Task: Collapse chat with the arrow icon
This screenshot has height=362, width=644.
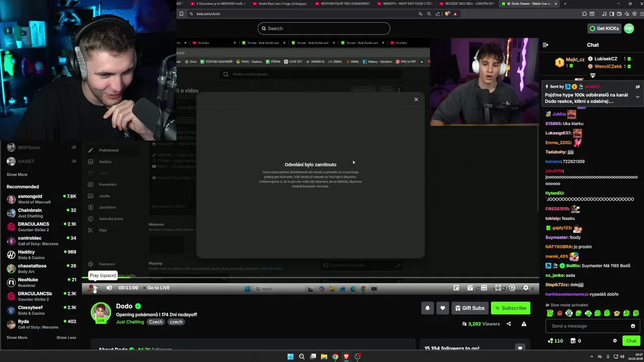Action: (545, 45)
